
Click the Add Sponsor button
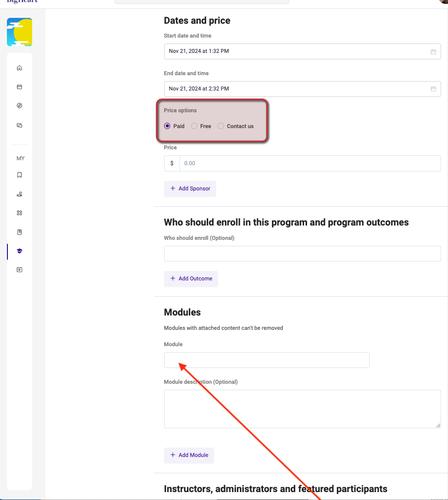[190, 189]
